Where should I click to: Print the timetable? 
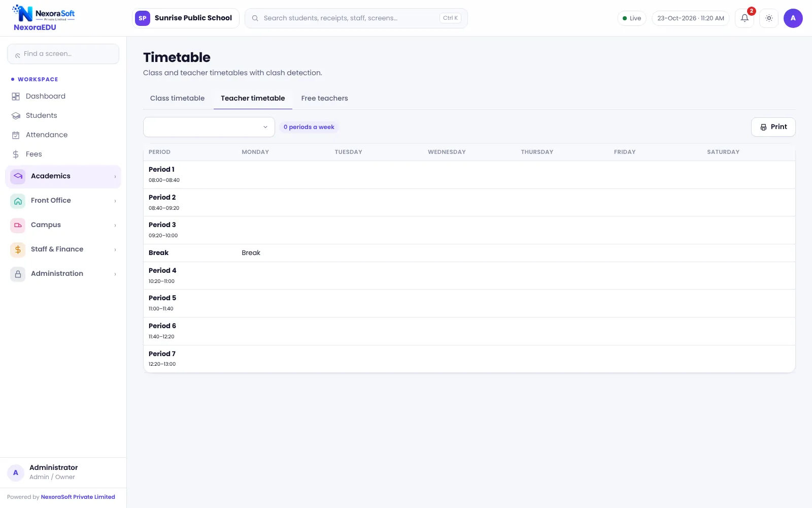click(x=773, y=127)
